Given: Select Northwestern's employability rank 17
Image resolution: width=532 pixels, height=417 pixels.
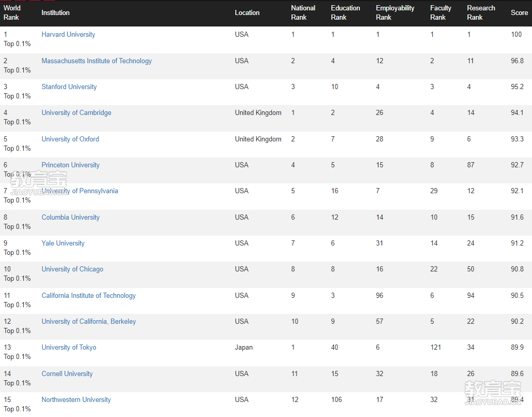Looking at the screenshot, I should tap(380, 400).
